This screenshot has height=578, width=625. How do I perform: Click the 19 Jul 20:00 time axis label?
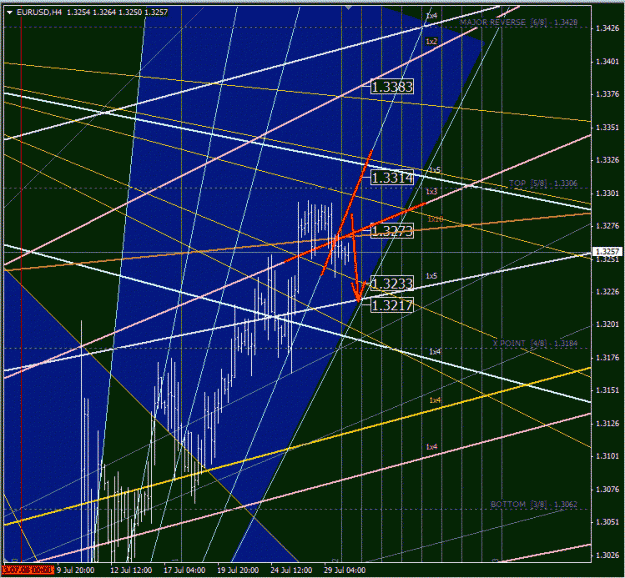point(238,570)
